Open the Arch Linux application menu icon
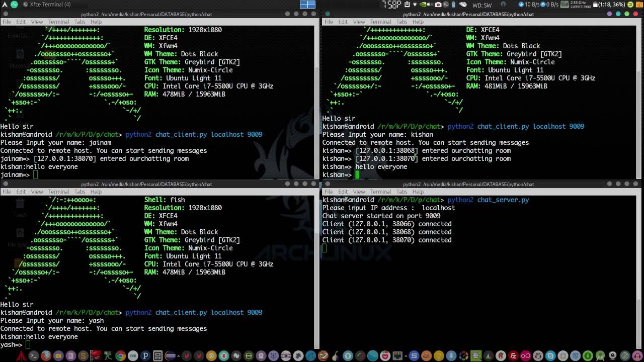Image resolution: width=644 pixels, height=362 pixels. [4, 5]
